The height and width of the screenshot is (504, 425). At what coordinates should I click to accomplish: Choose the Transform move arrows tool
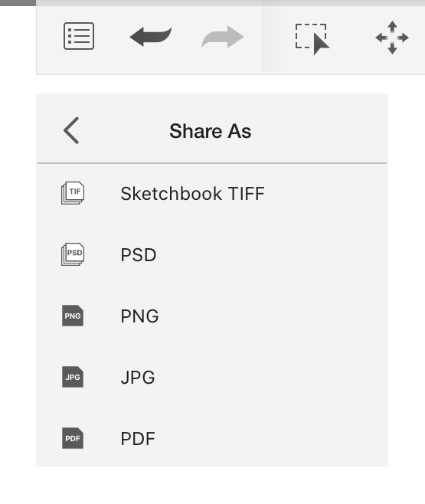tap(392, 38)
